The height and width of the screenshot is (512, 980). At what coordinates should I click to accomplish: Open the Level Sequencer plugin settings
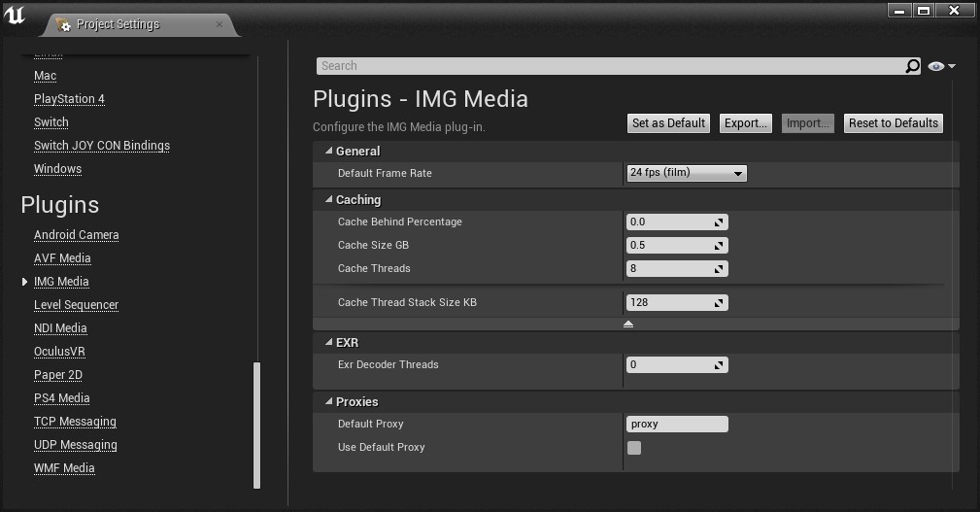pyautogui.click(x=77, y=305)
